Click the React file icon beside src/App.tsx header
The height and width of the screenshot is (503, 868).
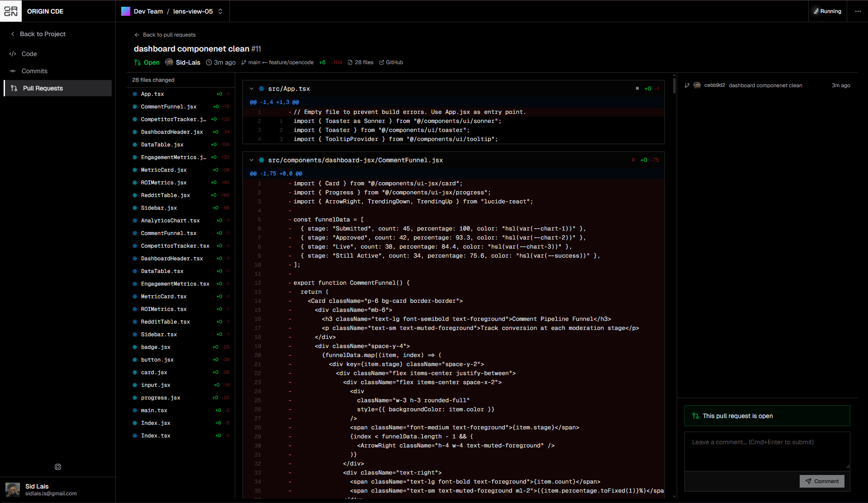pyautogui.click(x=261, y=89)
